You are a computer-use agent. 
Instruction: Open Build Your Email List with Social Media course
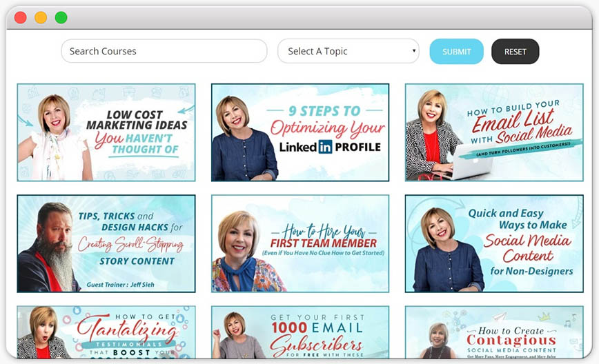tap(494, 132)
